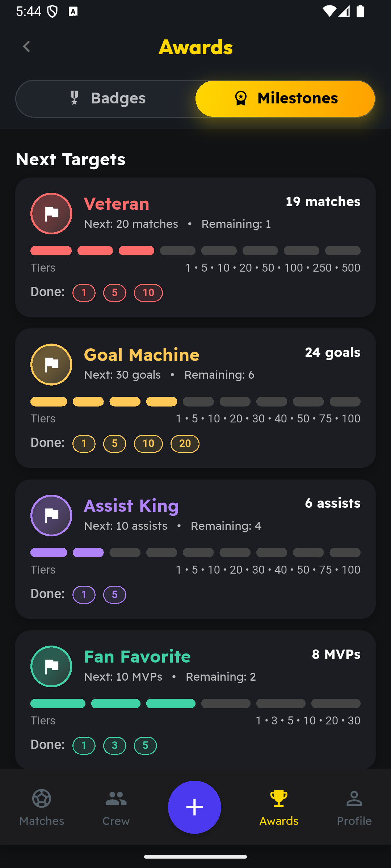Toggle the completed tier 10 chip under Veteran
The height and width of the screenshot is (868, 391).
coord(148,293)
